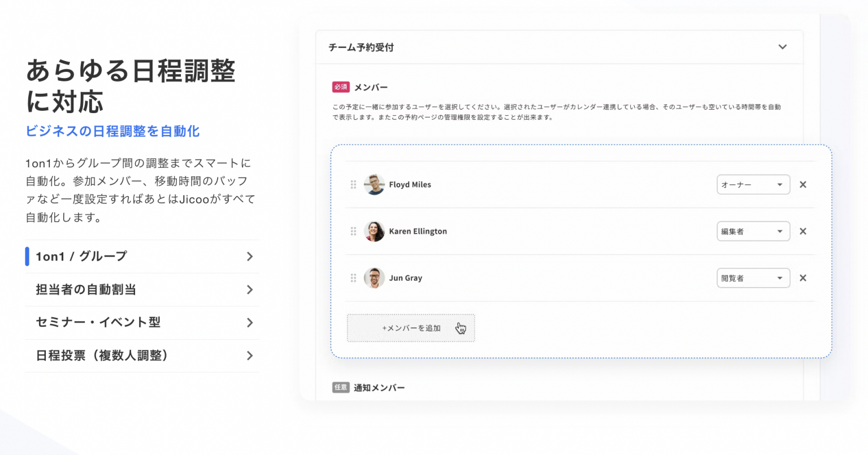Click drag handle beside Jun Gray
This screenshot has height=455, width=868.
coord(353,278)
